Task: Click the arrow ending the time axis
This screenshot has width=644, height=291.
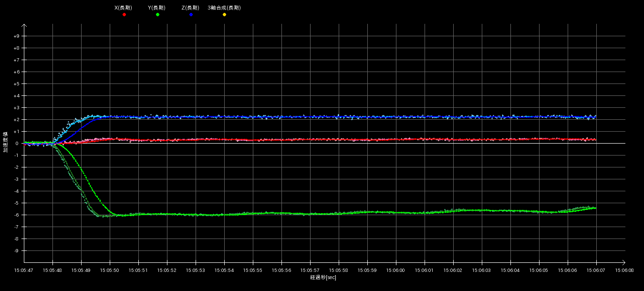Action: tap(623, 262)
